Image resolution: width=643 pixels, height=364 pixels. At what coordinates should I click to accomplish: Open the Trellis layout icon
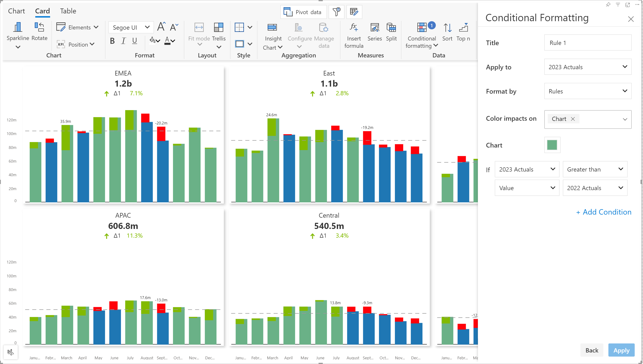click(218, 28)
